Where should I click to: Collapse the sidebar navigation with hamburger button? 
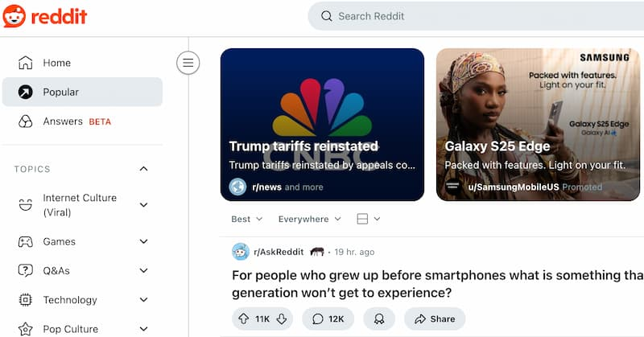pos(188,62)
